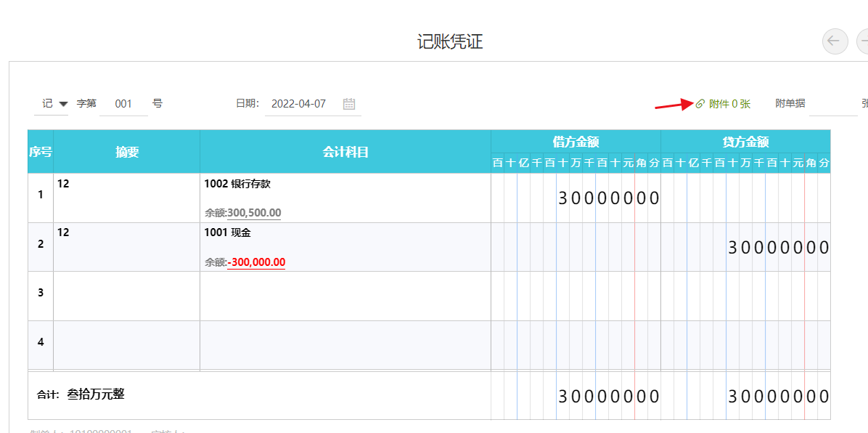Select summary cell of row 1

127,198
